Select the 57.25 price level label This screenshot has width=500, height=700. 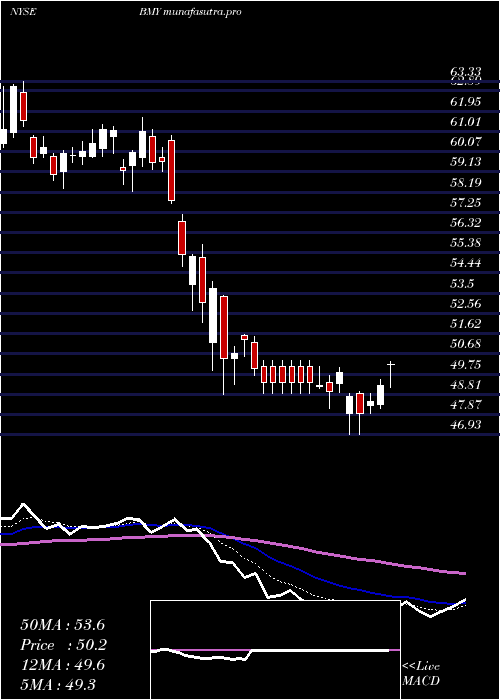coord(466,203)
